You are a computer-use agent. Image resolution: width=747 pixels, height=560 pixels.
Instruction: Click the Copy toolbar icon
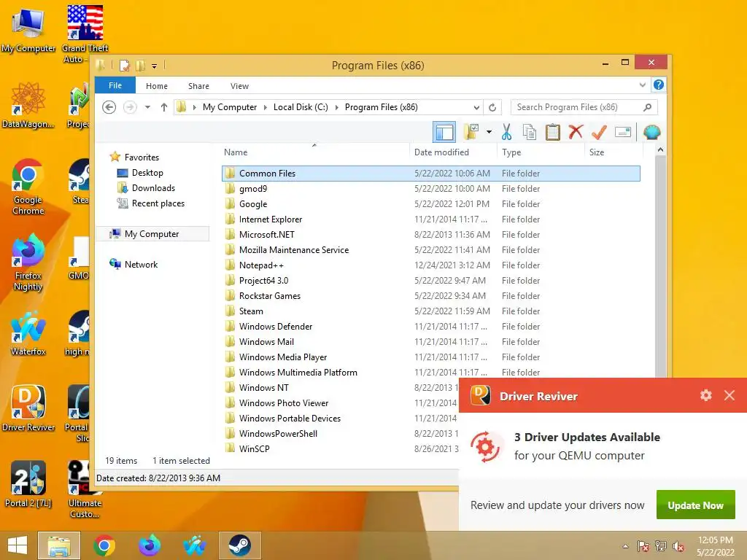coord(530,133)
